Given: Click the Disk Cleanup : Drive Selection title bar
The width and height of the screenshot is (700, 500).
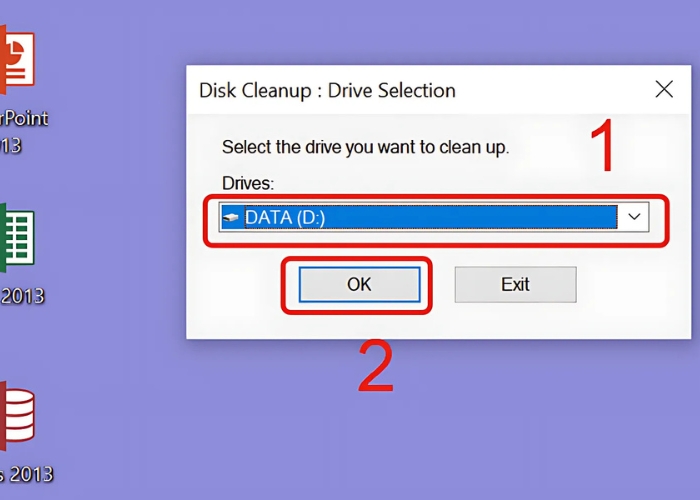Looking at the screenshot, I should [400, 90].
